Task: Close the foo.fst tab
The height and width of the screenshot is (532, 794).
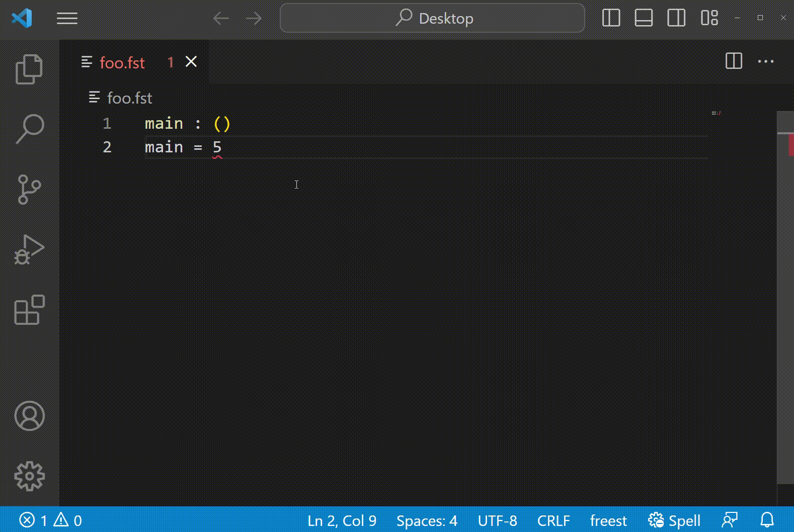Action: tap(191, 62)
